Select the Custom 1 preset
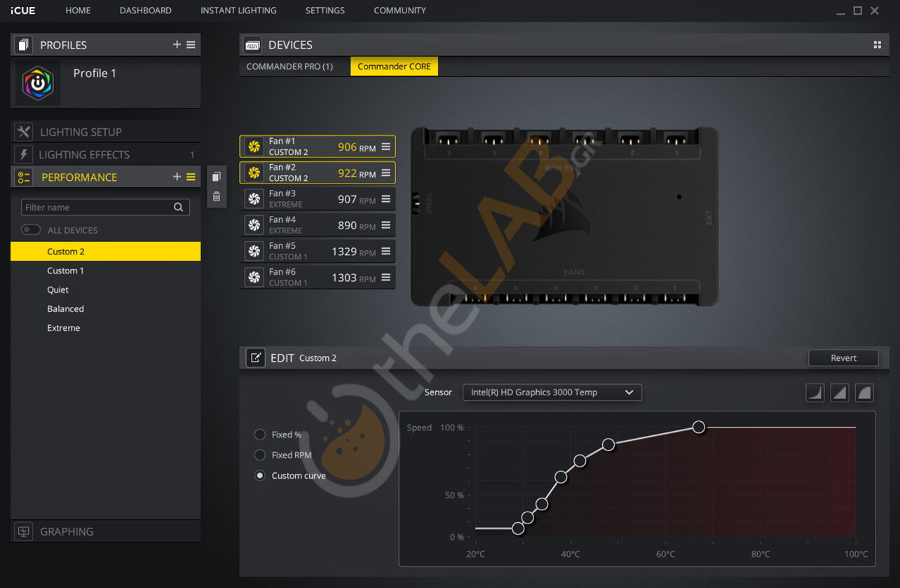 (106, 271)
